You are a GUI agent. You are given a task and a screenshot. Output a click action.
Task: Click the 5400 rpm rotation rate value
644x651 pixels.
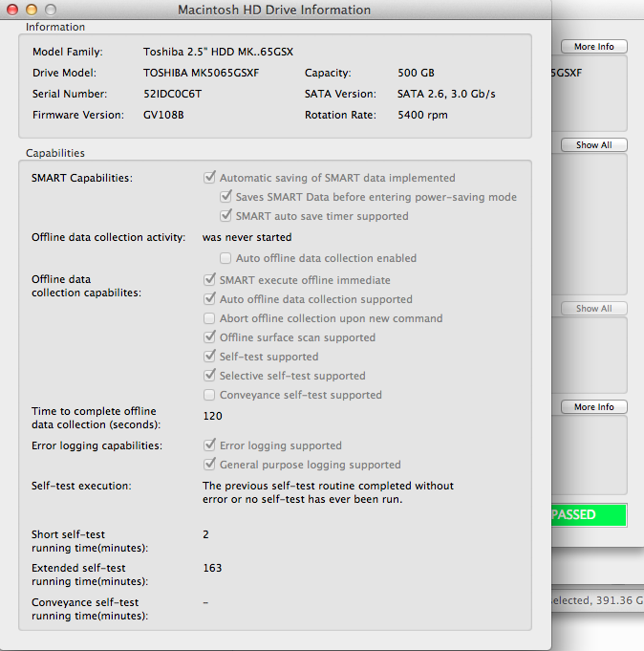(422, 115)
